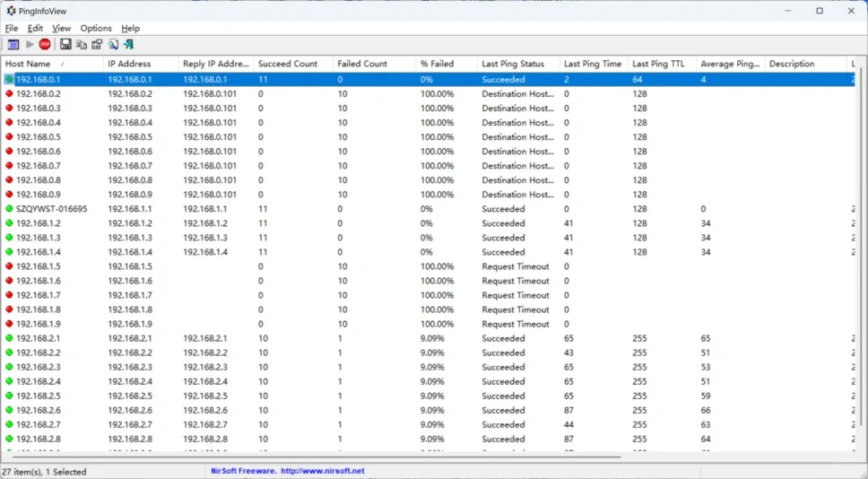Click the PingInfoView title bar app icon
Screen dimensions: 868x479
(x=11, y=11)
